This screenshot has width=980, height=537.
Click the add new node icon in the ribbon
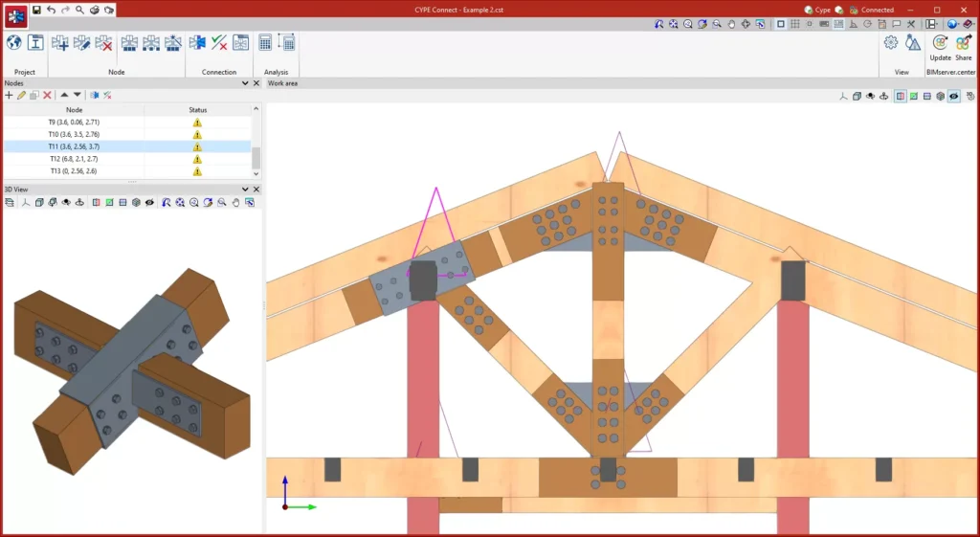pyautogui.click(x=60, y=43)
